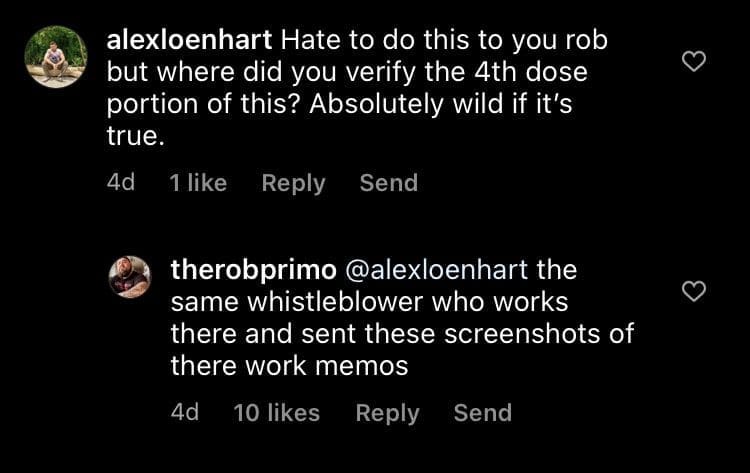The width and height of the screenshot is (750, 473).
Task: Reply to therobprimo's comment
Action: pos(387,413)
